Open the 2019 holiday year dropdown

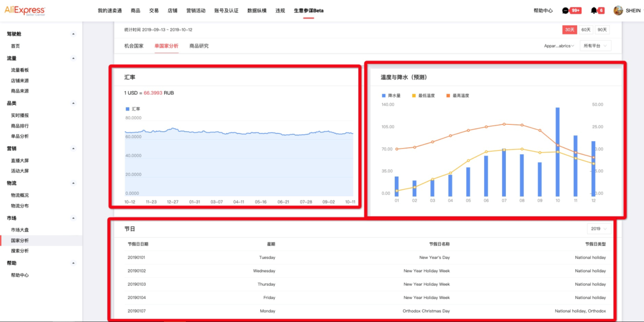point(599,229)
